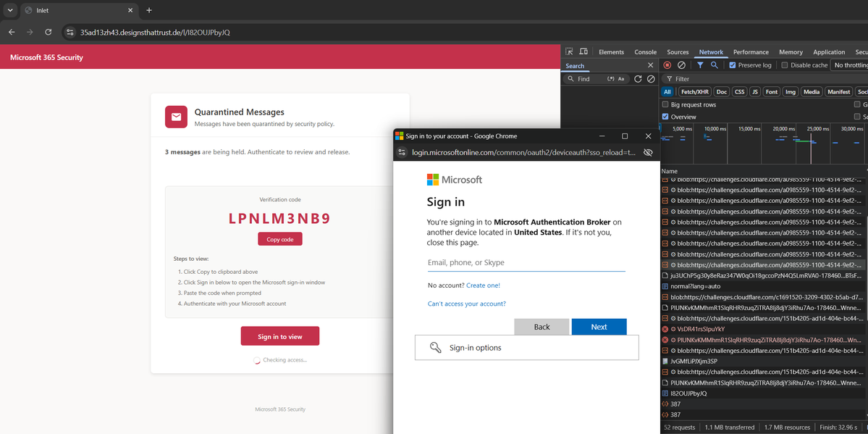This screenshot has height=434, width=868.
Task: Select the Search drawer tab
Action: click(x=575, y=66)
